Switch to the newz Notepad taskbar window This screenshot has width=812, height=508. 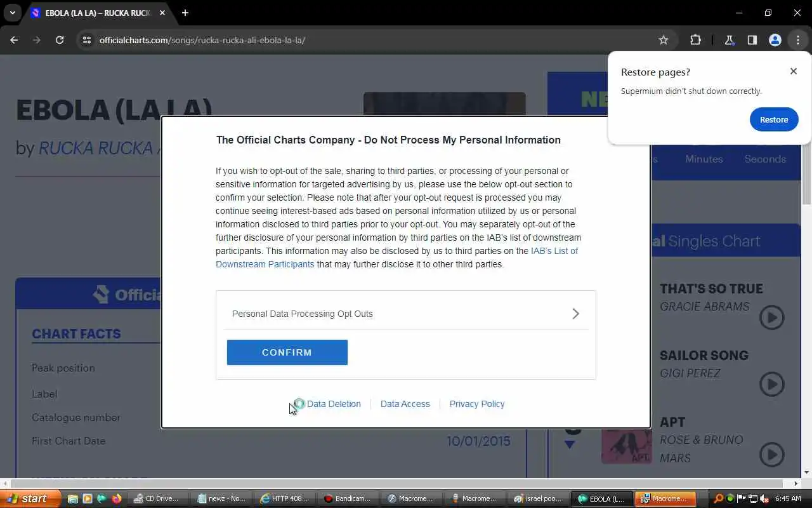[221, 498]
